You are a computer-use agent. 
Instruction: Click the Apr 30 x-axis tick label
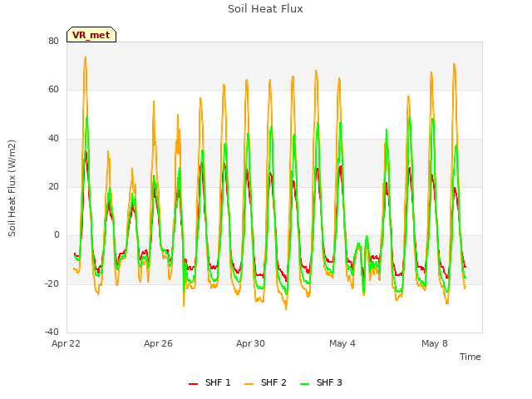[x=250, y=343]
